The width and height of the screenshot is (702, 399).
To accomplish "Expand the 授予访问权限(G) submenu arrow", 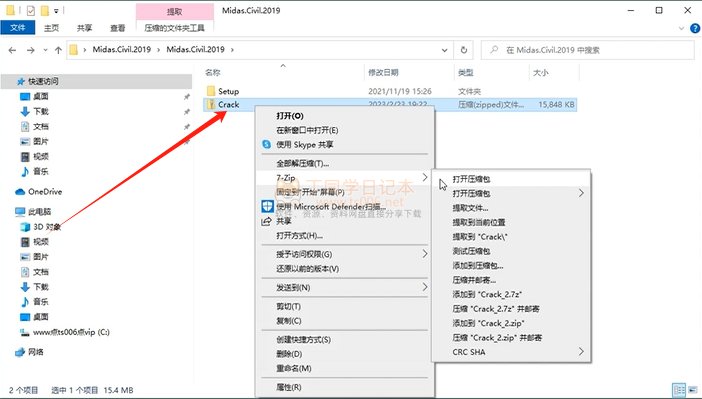I will 425,254.
